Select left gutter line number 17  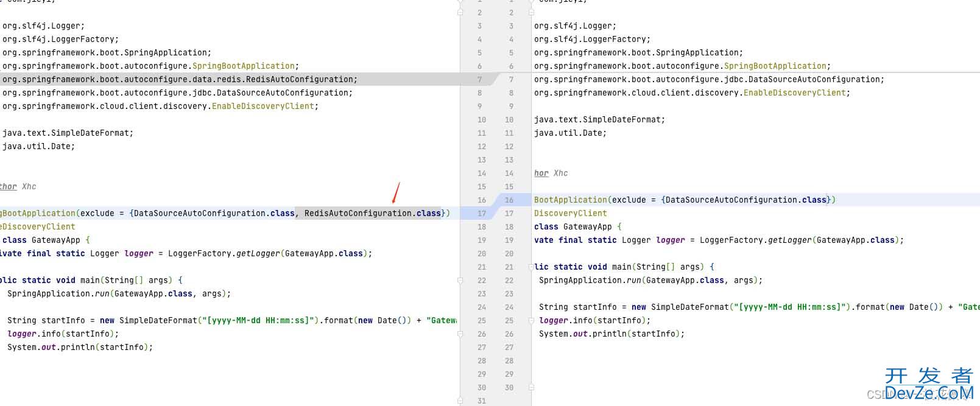[482, 214]
